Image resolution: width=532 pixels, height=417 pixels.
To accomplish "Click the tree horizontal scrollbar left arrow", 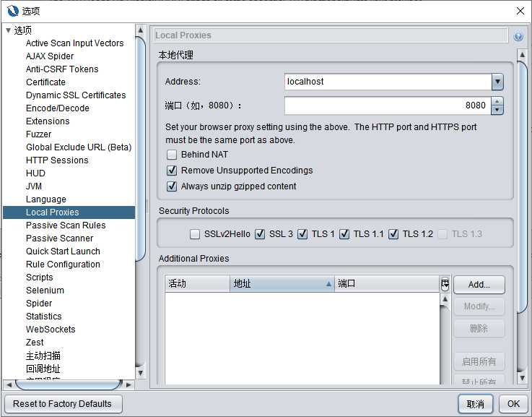I will pyautogui.click(x=9, y=385).
